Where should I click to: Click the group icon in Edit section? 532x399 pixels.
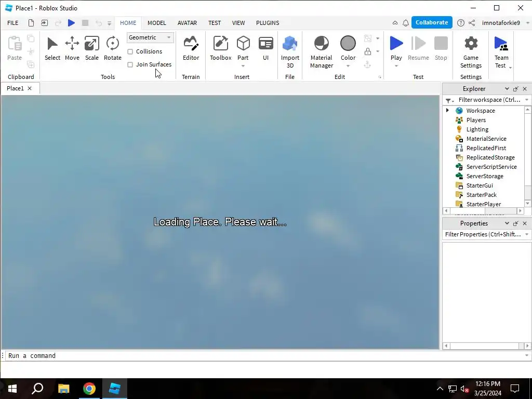[x=367, y=38]
